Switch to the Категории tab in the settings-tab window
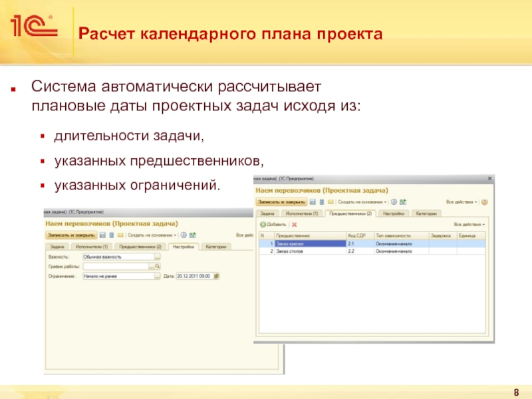Viewport: 532px width, 399px height. [x=216, y=247]
